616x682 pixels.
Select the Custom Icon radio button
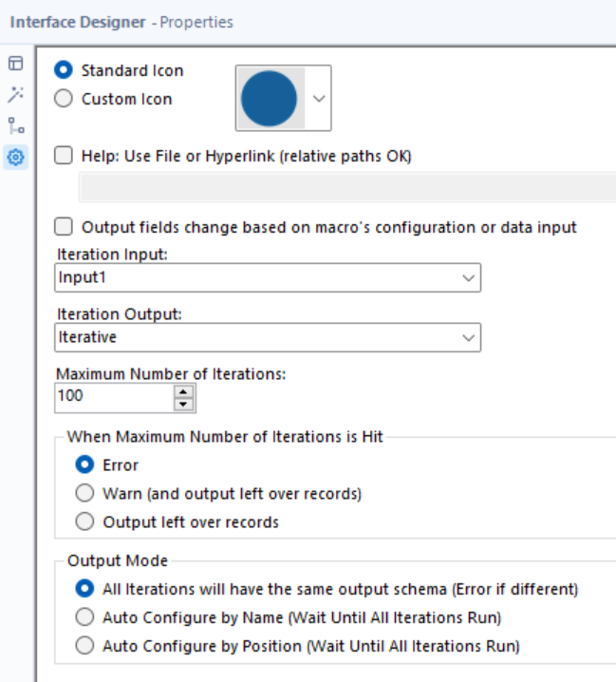(x=64, y=98)
